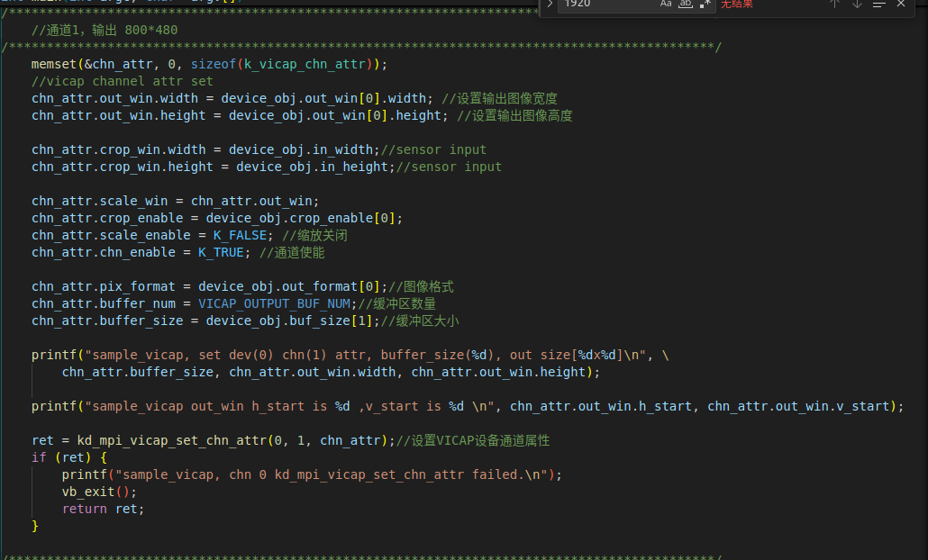The image size is (928, 560).
Task: Close the find widget
Action: click(901, 4)
